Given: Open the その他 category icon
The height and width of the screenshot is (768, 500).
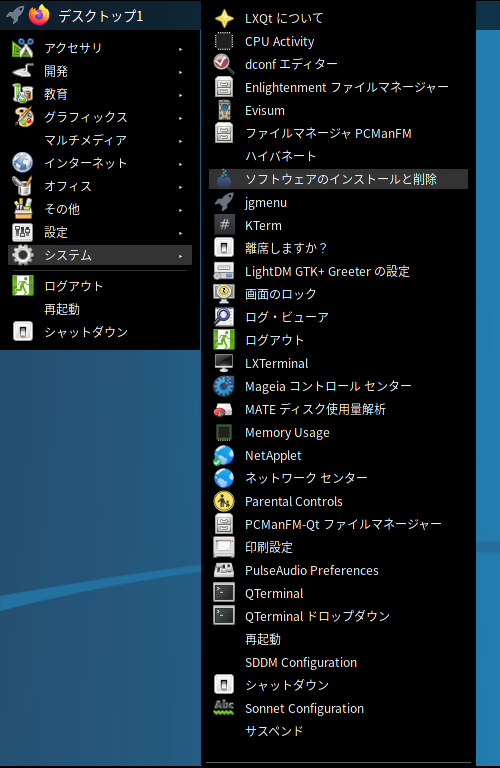Looking at the screenshot, I should click(23, 209).
